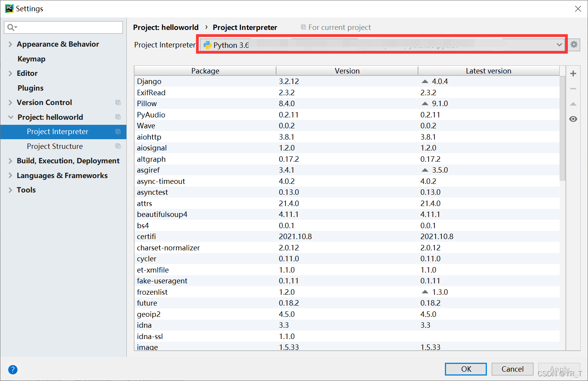Open the Project Interpreter dropdown
The height and width of the screenshot is (381, 588).
click(x=382, y=45)
